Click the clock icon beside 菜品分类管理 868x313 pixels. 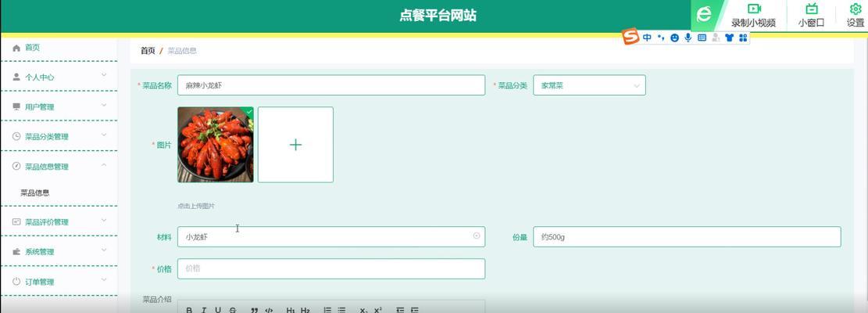16,136
